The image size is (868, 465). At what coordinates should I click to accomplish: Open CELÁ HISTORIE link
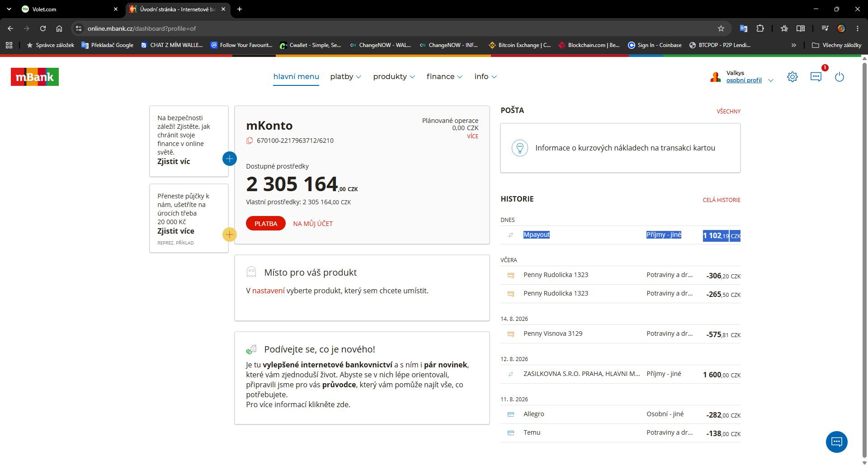722,200
